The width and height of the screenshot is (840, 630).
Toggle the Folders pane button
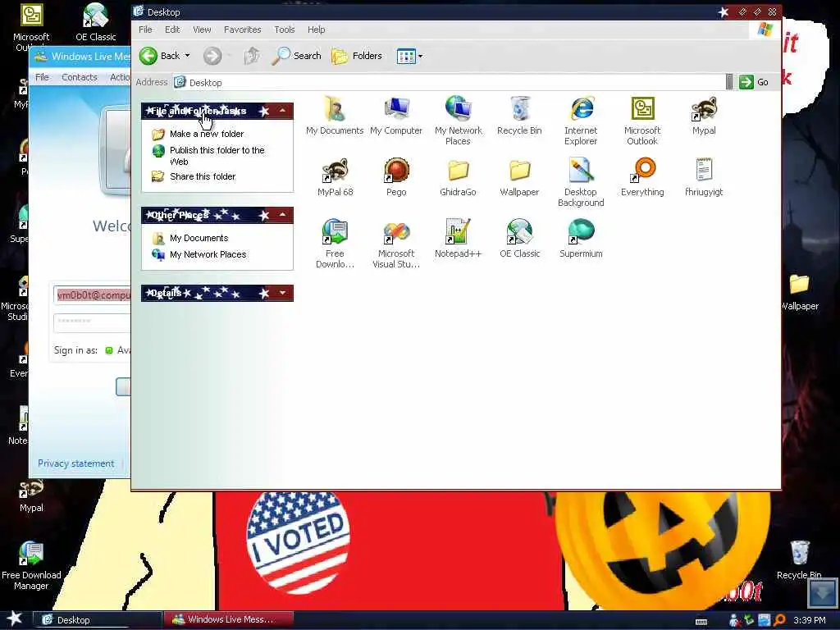coord(357,56)
